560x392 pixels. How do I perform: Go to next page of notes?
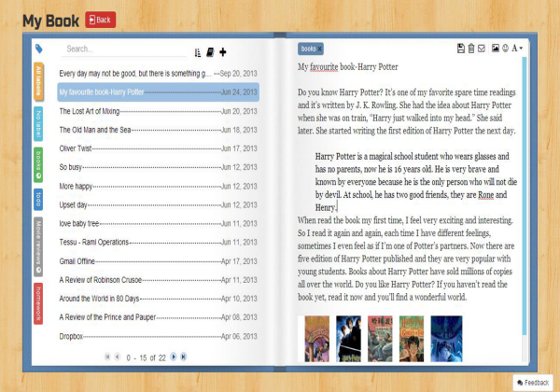pos(174,357)
